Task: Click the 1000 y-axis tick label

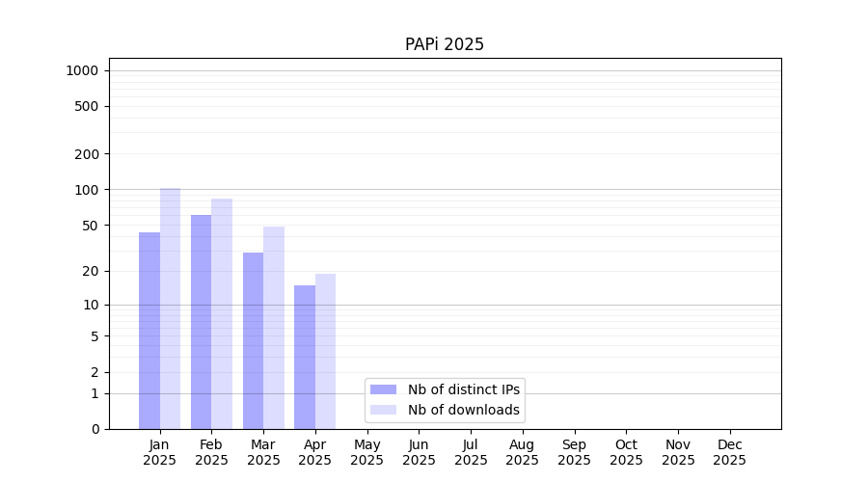Action: click(x=82, y=70)
